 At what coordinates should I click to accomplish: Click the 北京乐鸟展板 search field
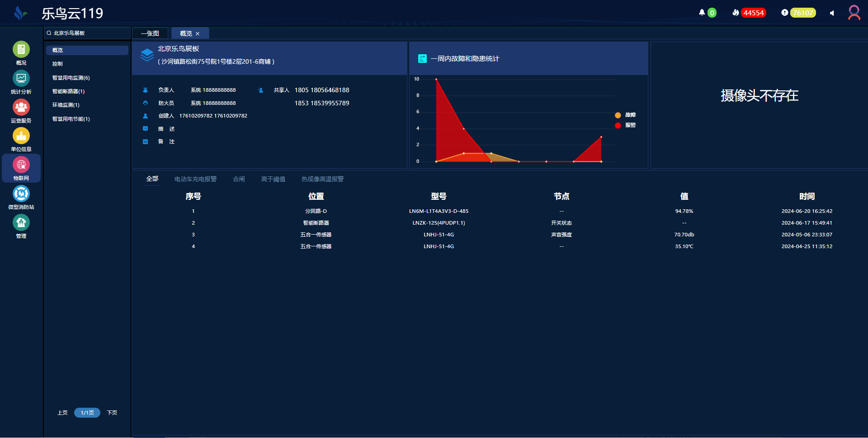click(x=88, y=33)
